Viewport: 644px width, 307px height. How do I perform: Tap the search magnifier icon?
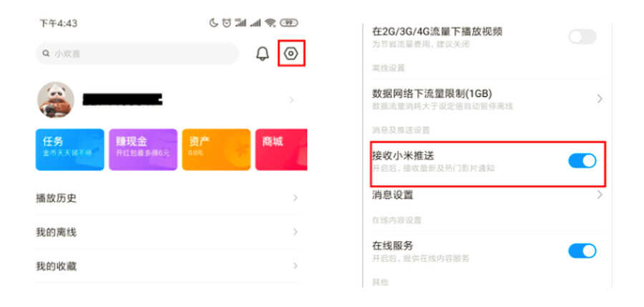click(x=46, y=54)
